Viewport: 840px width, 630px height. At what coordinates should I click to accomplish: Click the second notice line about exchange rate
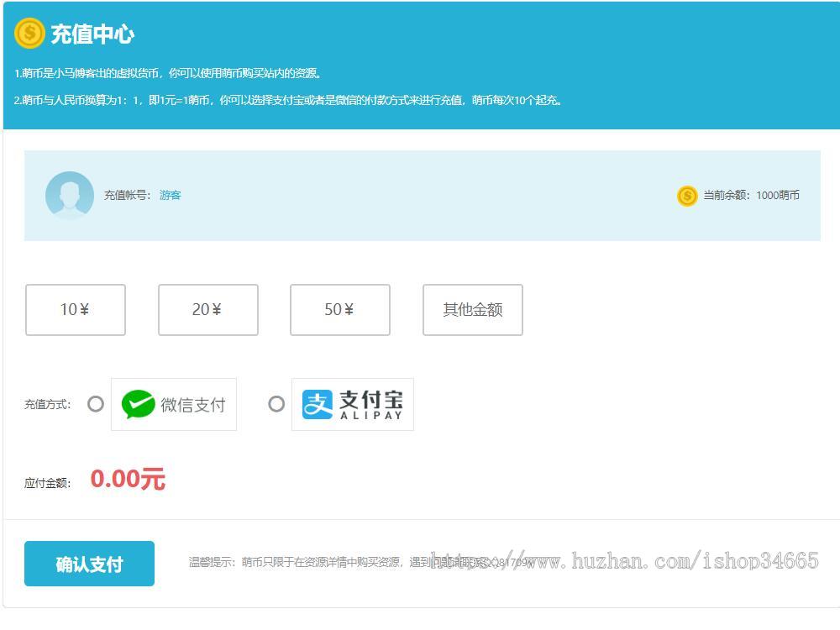coord(288,100)
